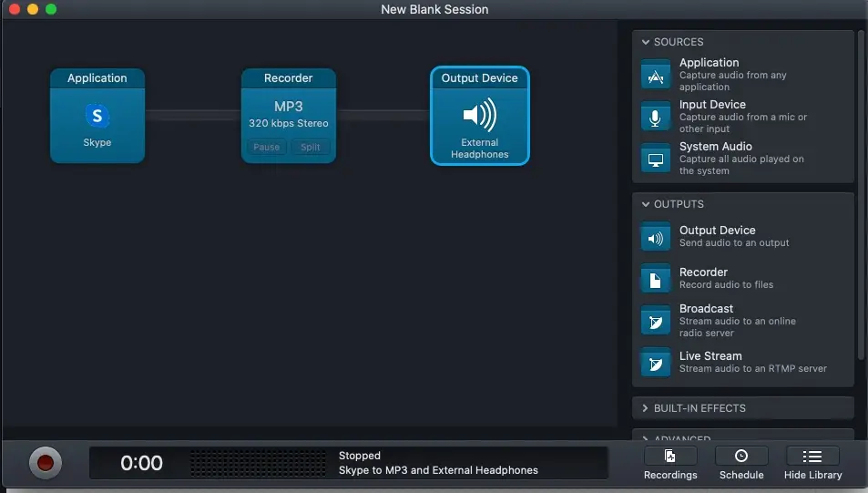Click the Skype icon in Application block
This screenshot has width=868, height=493.
pyautogui.click(x=97, y=116)
